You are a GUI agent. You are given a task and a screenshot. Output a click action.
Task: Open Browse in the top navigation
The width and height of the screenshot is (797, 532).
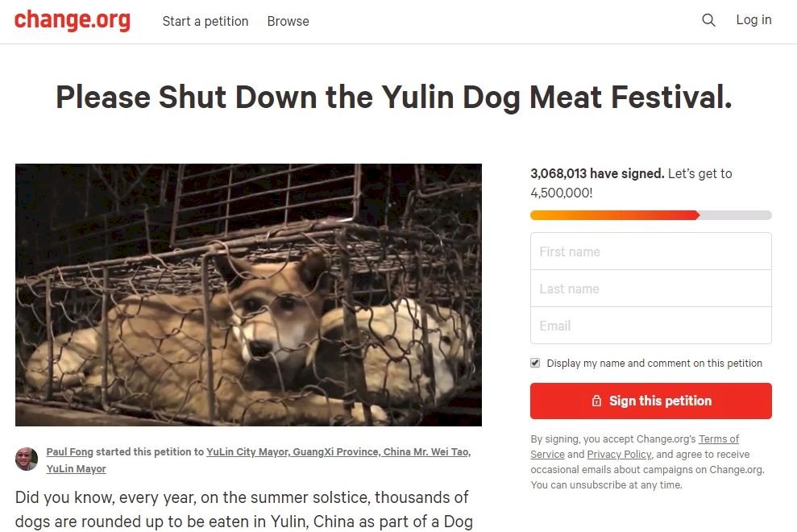tap(288, 21)
